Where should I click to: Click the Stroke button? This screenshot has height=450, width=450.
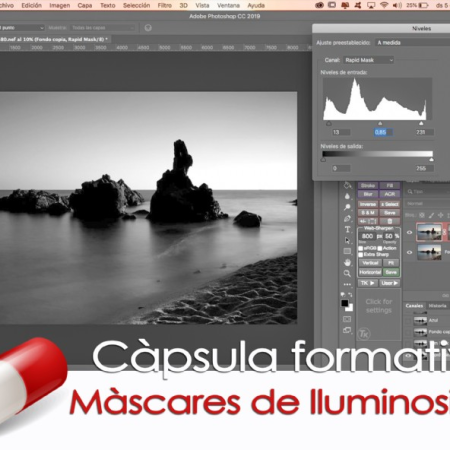point(368,185)
